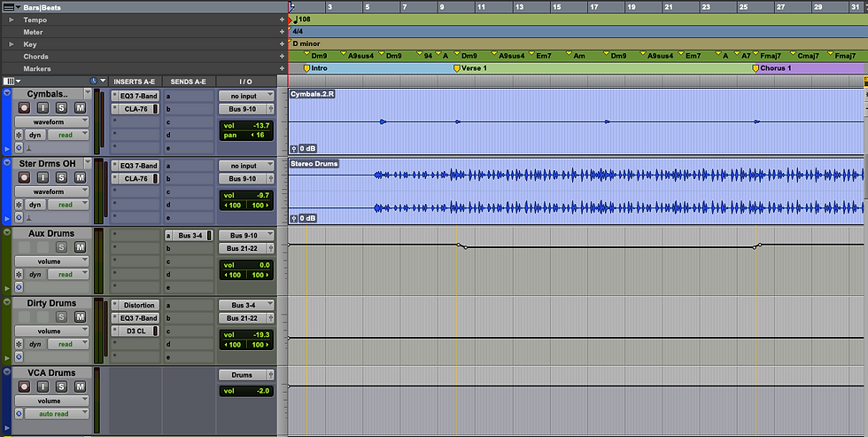The height and width of the screenshot is (437, 868).
Task: Open Cymbals track view selector showing waveform
Action: click(51, 121)
